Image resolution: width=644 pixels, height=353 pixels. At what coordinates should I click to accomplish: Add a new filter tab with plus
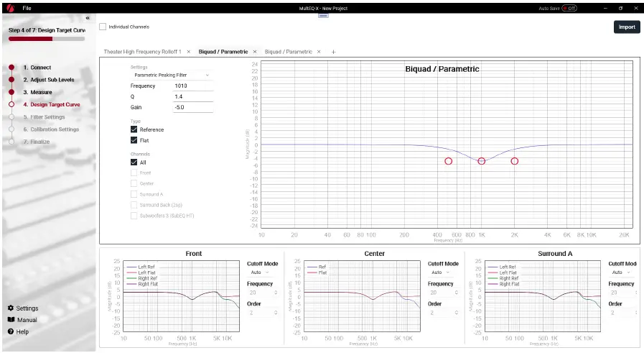pyautogui.click(x=334, y=52)
